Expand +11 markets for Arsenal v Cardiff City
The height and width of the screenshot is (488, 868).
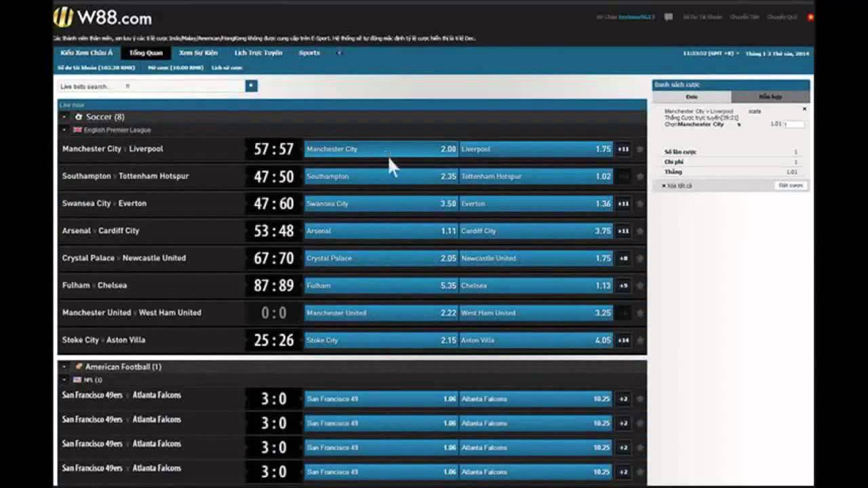coord(623,231)
